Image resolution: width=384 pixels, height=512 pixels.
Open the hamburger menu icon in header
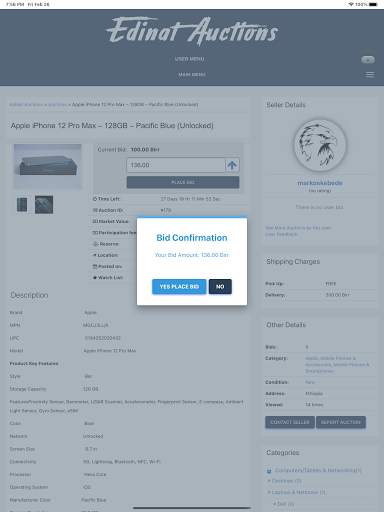369,75
